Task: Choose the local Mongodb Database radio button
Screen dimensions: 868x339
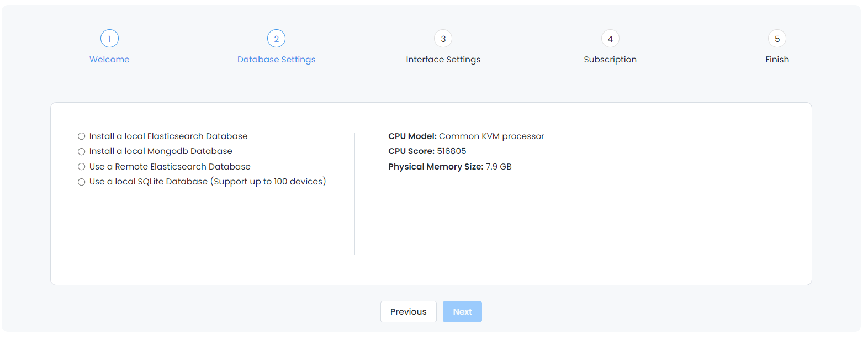Action: coord(82,151)
